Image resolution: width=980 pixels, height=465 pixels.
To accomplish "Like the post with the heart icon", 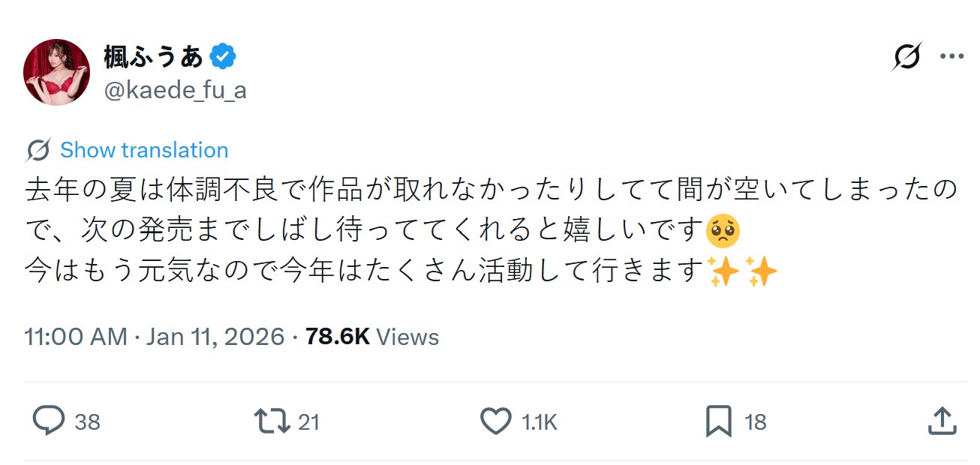I will click(495, 421).
